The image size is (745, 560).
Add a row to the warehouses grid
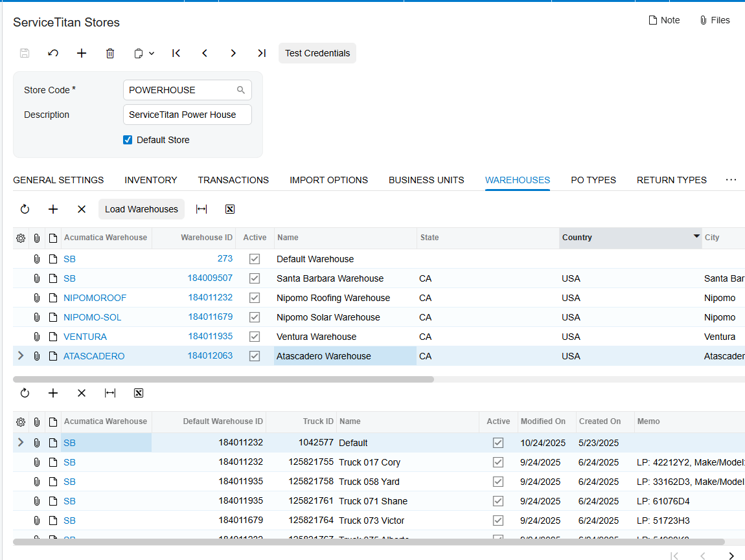click(53, 209)
